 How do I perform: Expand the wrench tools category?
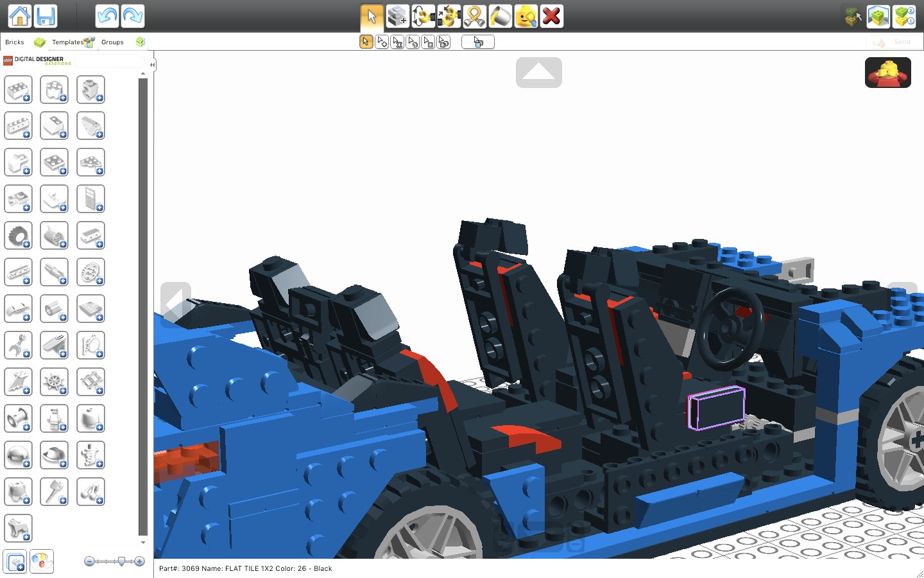click(x=18, y=346)
